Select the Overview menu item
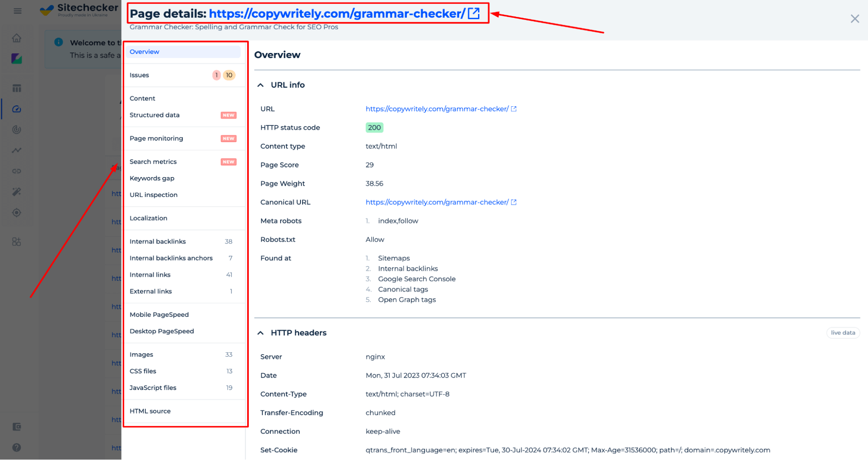The image size is (868, 460). point(183,52)
